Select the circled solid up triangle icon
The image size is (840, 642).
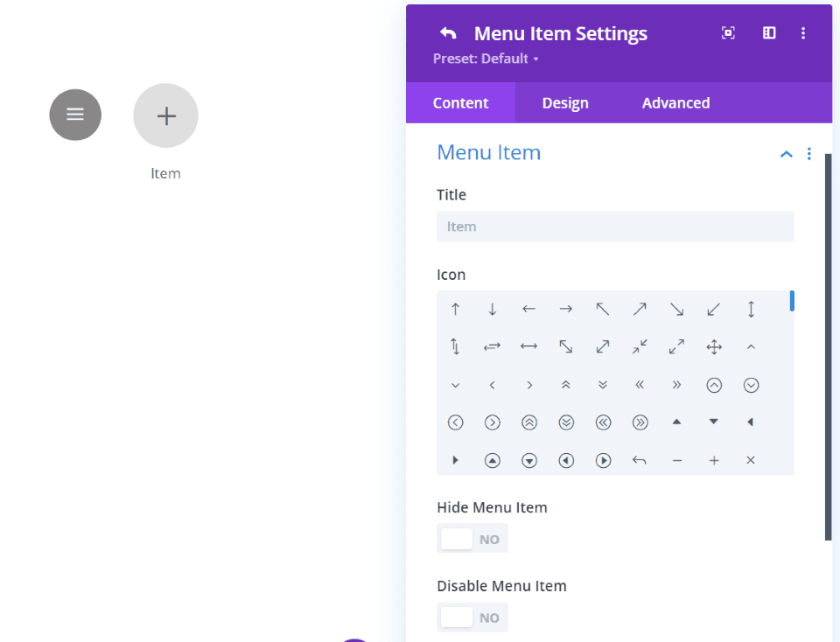(x=493, y=460)
